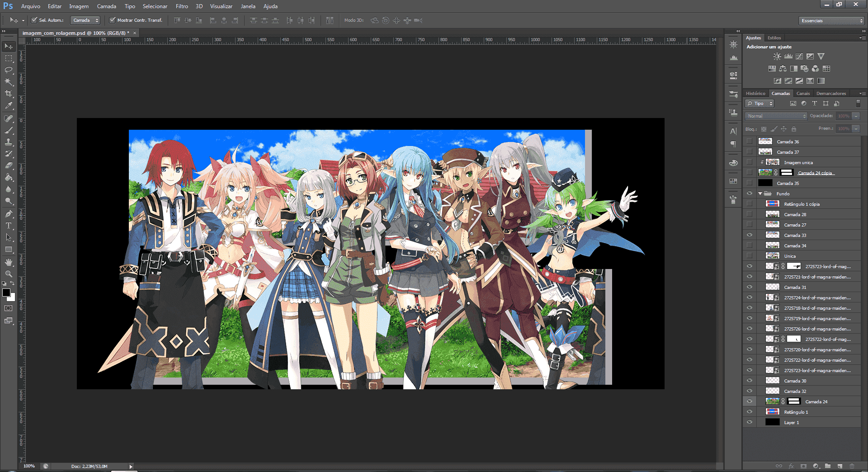Image resolution: width=868 pixels, height=472 pixels.
Task: Open the Opacidade slider arrow
Action: coord(856,116)
